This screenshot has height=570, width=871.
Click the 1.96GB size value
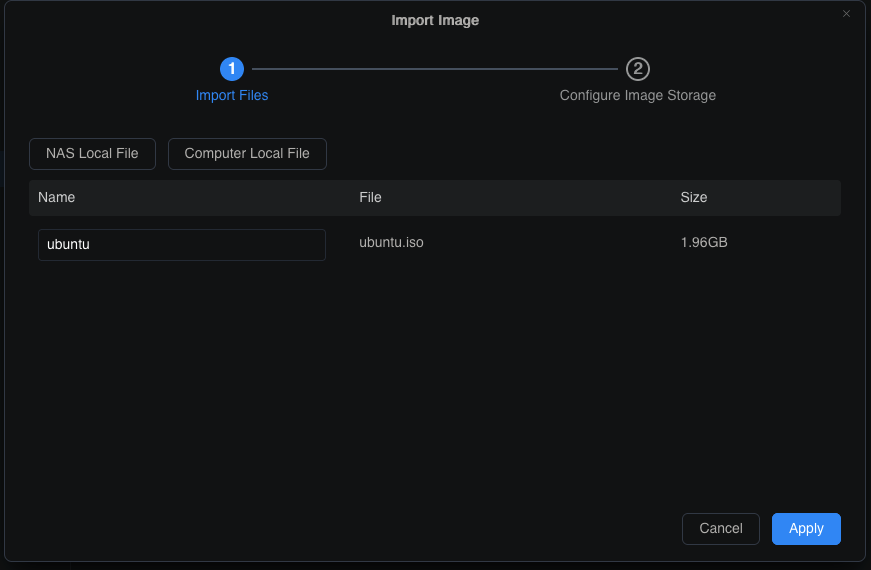(x=704, y=243)
